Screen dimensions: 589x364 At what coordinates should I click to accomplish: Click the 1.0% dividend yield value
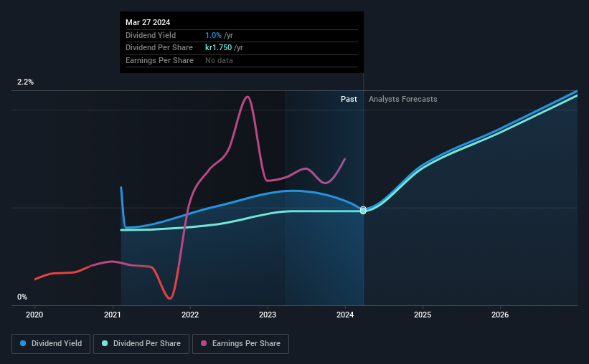pyautogui.click(x=213, y=35)
